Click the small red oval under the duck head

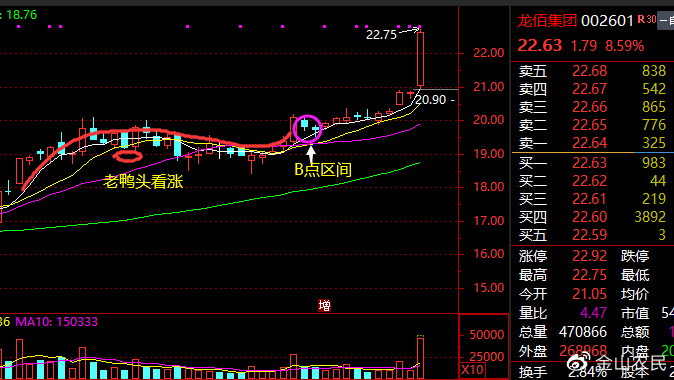coord(127,156)
